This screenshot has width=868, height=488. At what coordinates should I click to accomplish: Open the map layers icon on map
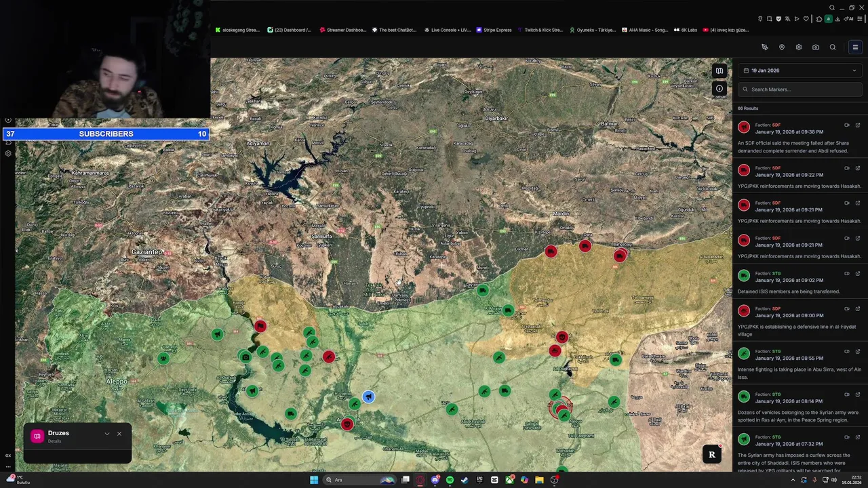pos(719,70)
